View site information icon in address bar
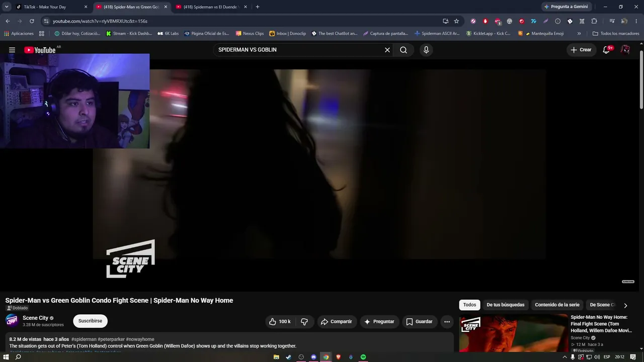644x362 pixels. (46, 21)
